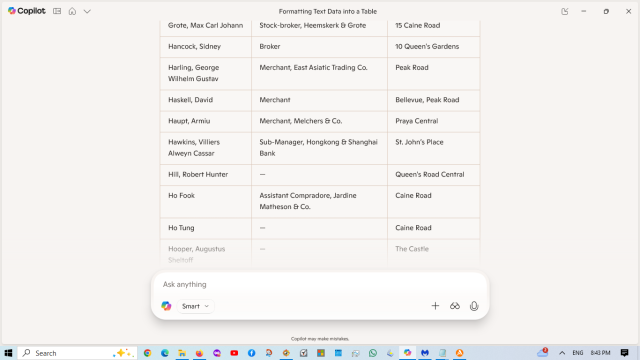
Task: Click the Copilot taskbar icon
Action: 407,353
